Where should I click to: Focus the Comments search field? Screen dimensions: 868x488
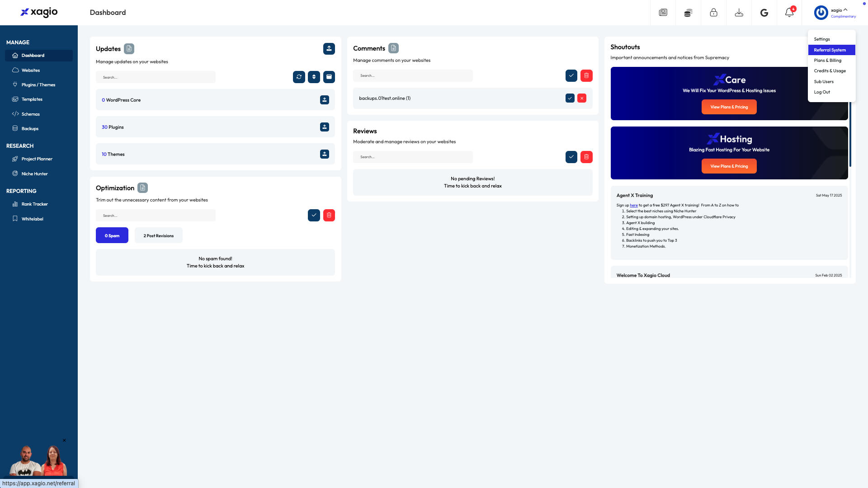413,76
